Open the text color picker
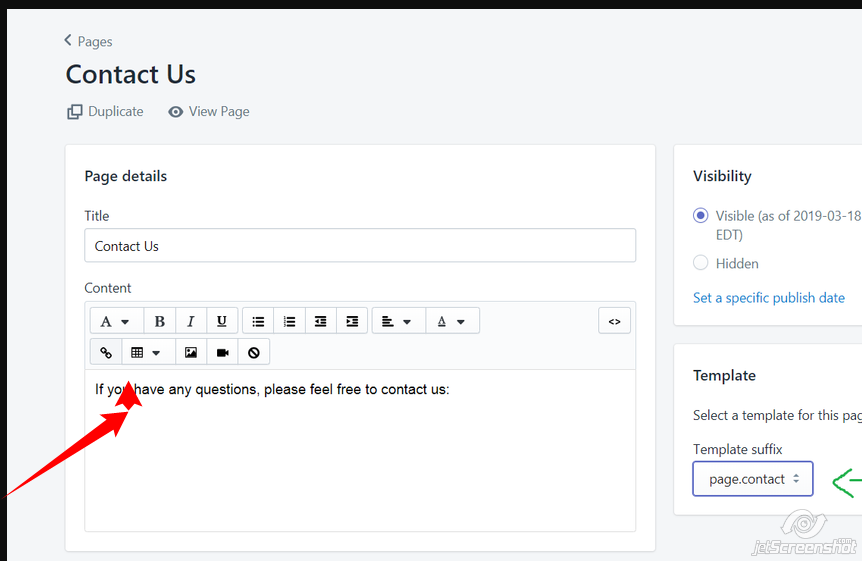This screenshot has height=561, width=862. tap(452, 321)
